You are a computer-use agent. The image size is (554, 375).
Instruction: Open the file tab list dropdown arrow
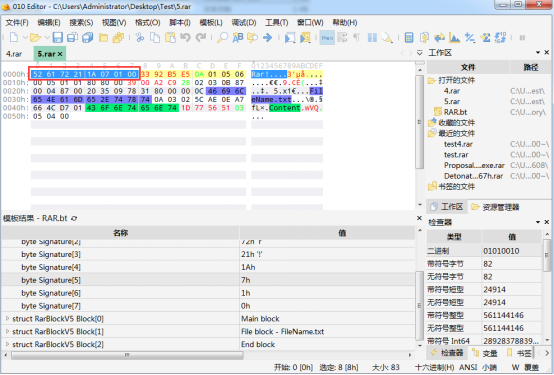419,53
